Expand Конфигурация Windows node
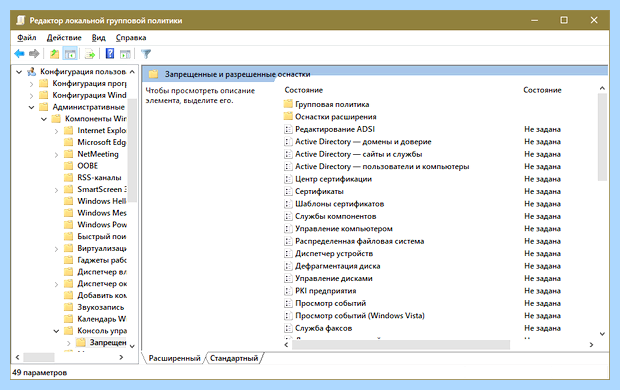 pos(31,96)
